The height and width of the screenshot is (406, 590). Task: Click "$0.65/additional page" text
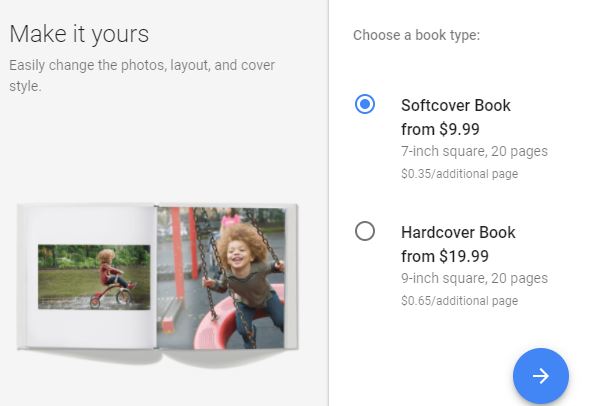point(459,301)
